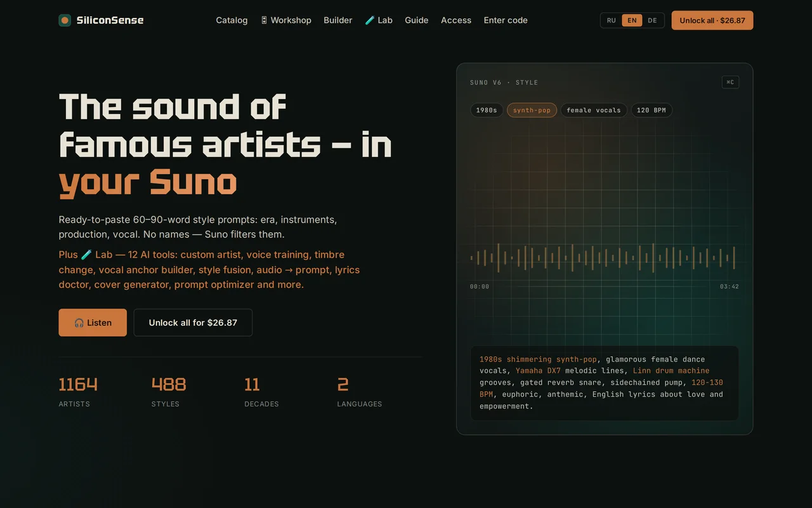This screenshot has height=508, width=812.
Task: Click the Unlock all · $26.87 header button
Action: tap(712, 20)
